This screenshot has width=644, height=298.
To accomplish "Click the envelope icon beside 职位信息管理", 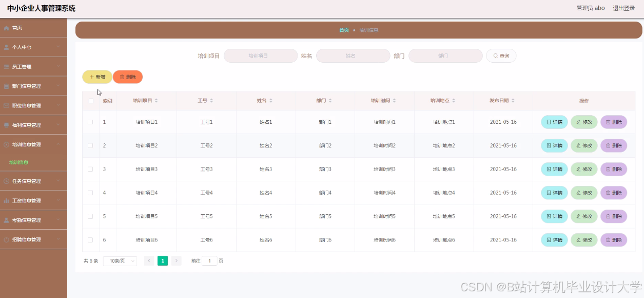I will click(x=7, y=106).
